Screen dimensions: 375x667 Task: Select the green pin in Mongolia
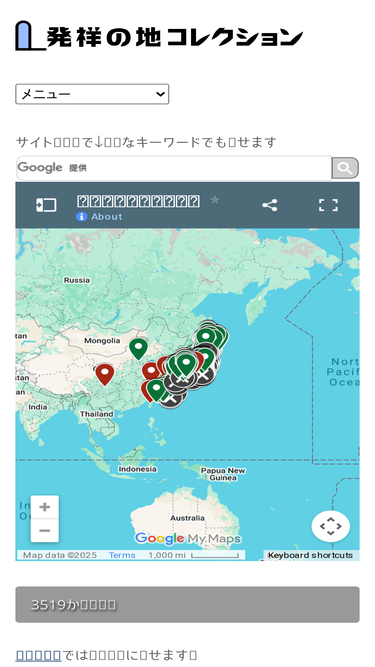coord(138,349)
